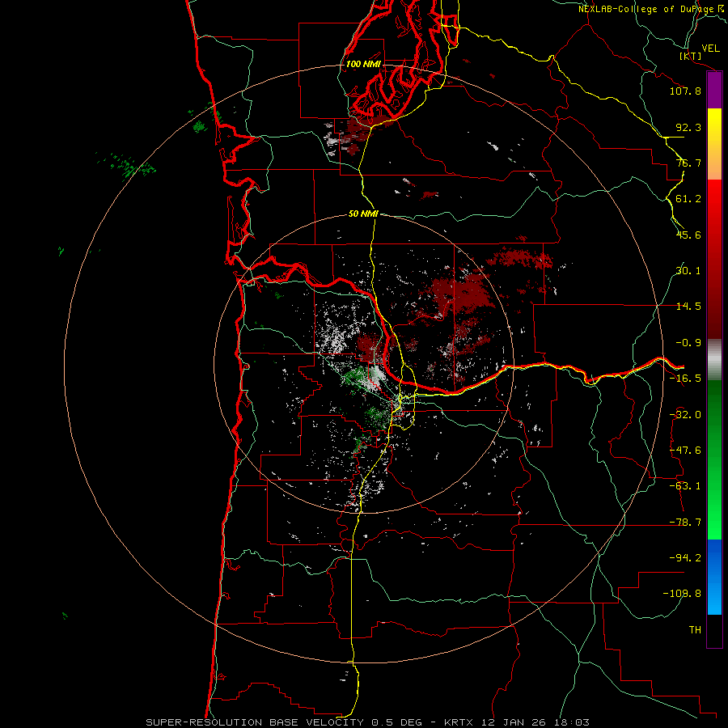Click the 61.2 legend value
This screenshot has height=728, width=728.
pyautogui.click(x=688, y=199)
